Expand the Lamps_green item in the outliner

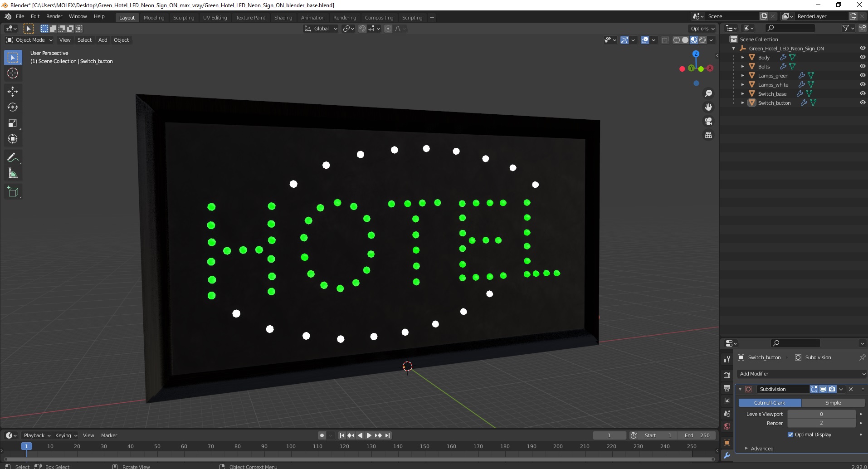[742, 76]
